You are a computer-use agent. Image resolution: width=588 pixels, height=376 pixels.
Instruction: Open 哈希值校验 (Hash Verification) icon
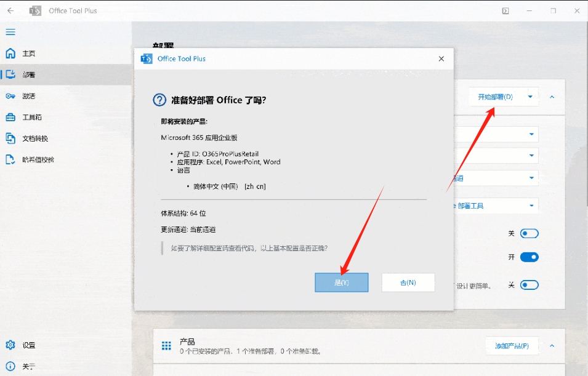(x=10, y=159)
